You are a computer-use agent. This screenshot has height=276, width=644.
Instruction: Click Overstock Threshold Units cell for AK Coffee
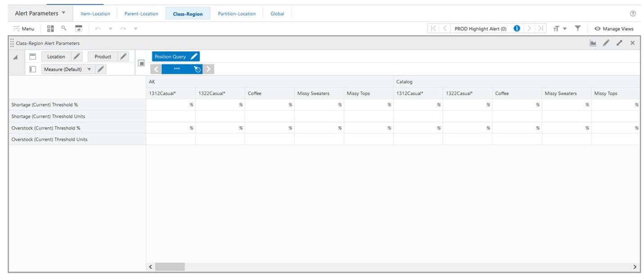pyautogui.click(x=270, y=139)
